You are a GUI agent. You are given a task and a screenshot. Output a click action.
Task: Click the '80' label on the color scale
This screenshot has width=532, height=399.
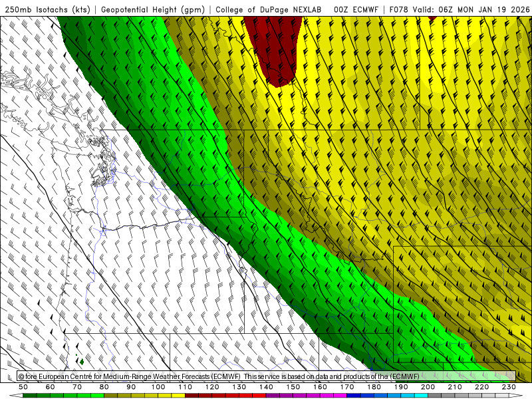pyautogui.click(x=104, y=387)
